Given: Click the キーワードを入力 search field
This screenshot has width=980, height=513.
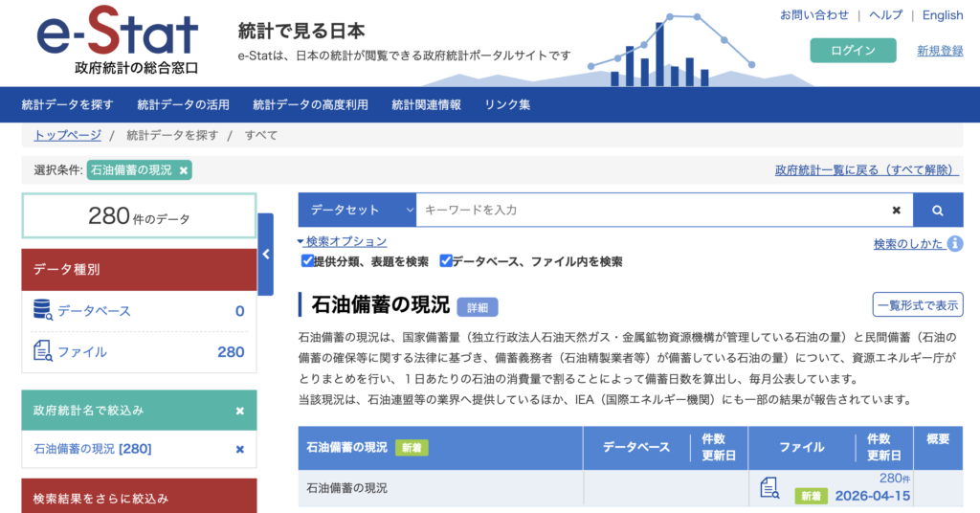Looking at the screenshot, I should 651,211.
